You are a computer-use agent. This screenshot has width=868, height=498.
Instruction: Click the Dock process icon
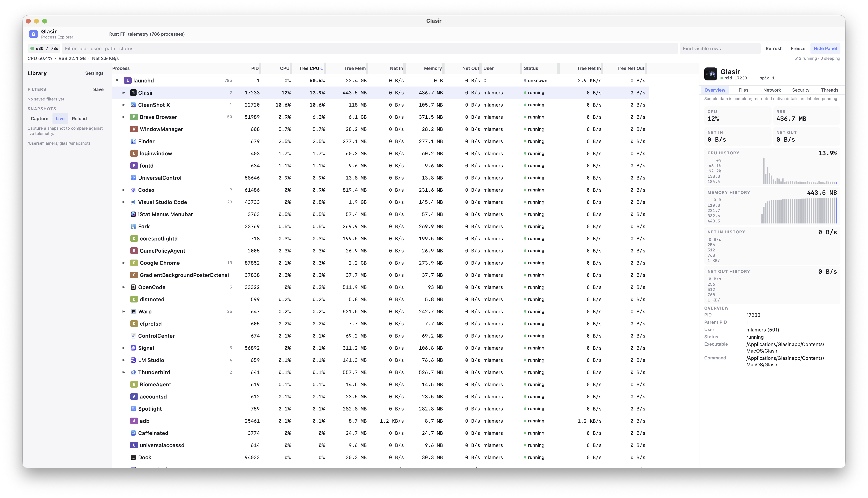pyautogui.click(x=133, y=457)
